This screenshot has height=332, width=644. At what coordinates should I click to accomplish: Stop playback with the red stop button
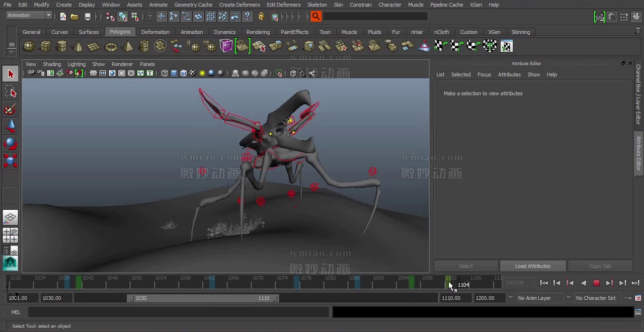[x=596, y=283]
